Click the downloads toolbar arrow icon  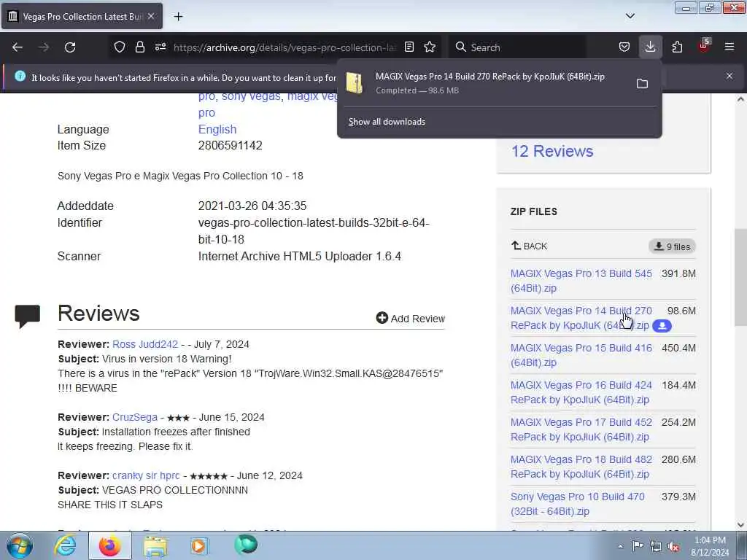pos(650,47)
